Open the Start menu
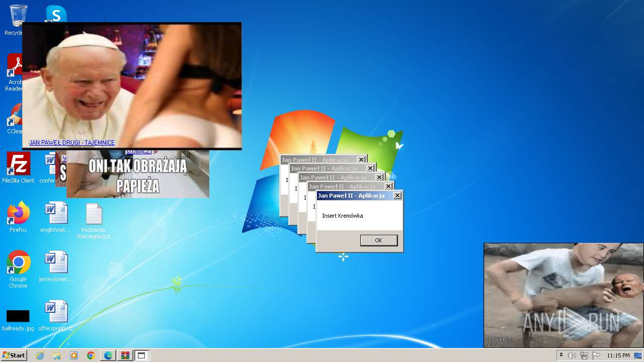Viewport: 644px width, 362px height. point(14,355)
